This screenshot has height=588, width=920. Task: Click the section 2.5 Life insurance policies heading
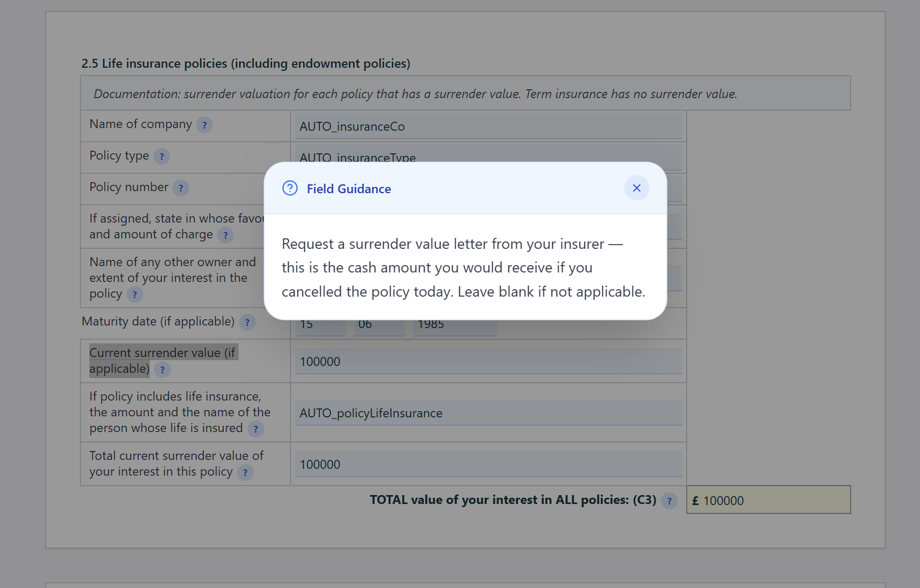tap(246, 64)
